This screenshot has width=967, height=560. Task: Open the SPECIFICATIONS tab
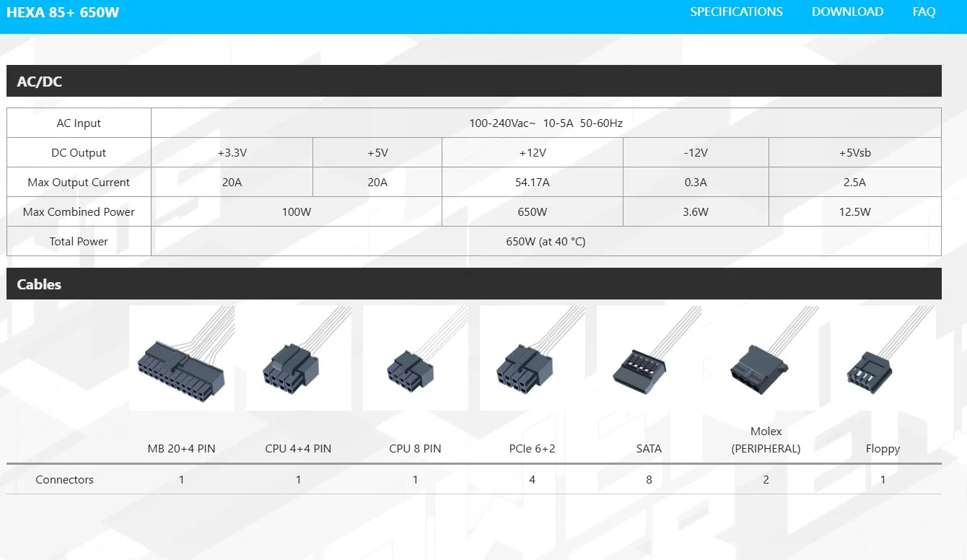736,12
